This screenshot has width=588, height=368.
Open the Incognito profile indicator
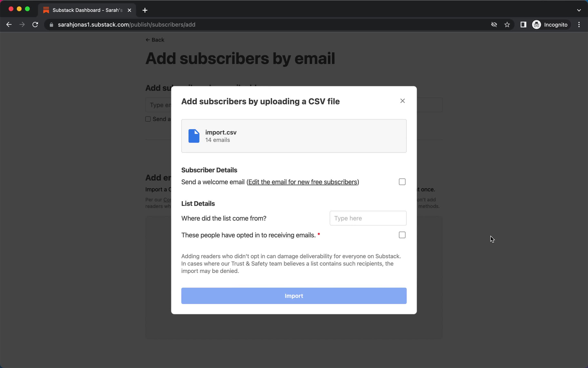550,25
